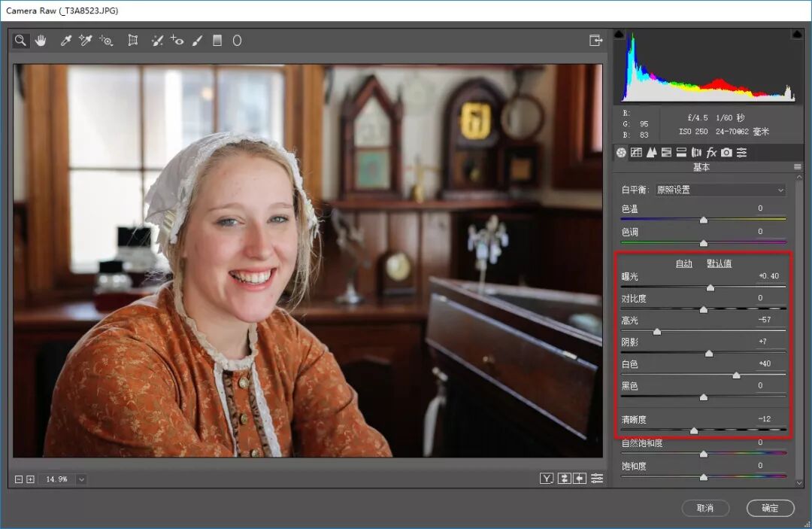
Task: Select the Hand tool
Action: tap(41, 41)
